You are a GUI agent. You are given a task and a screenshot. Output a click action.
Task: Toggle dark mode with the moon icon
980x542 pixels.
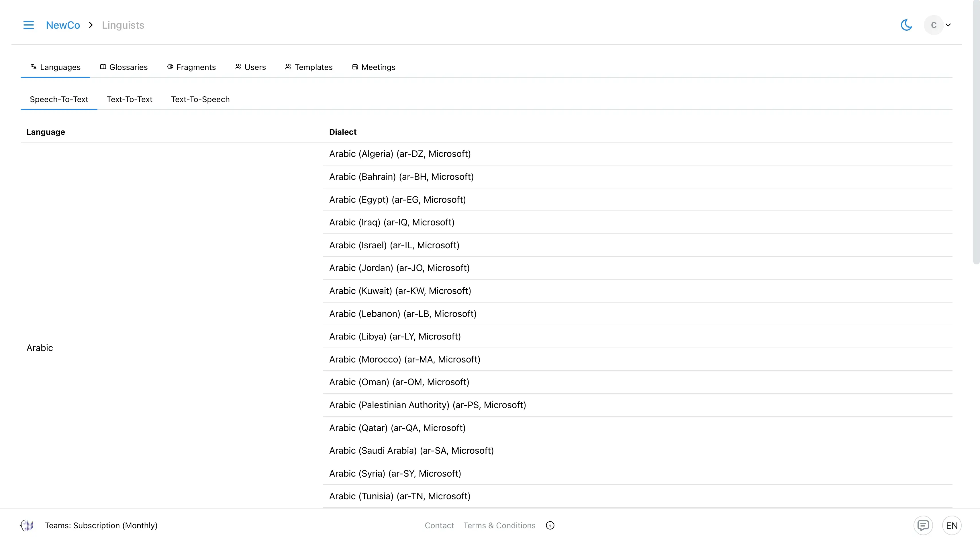click(906, 25)
